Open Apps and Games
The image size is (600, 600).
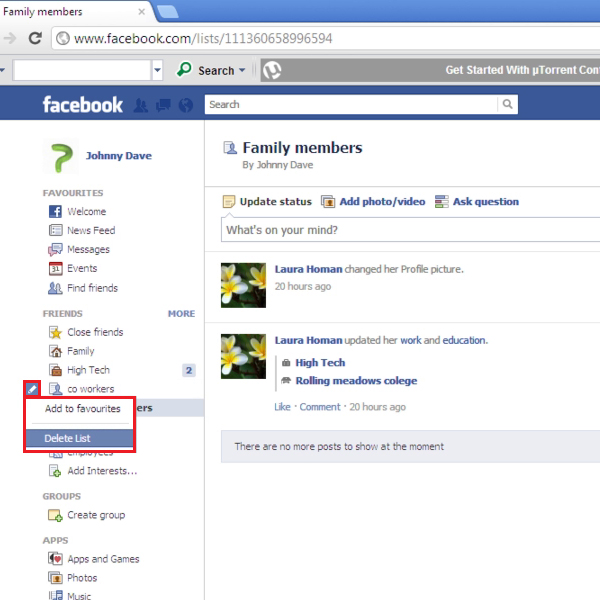pos(103,559)
